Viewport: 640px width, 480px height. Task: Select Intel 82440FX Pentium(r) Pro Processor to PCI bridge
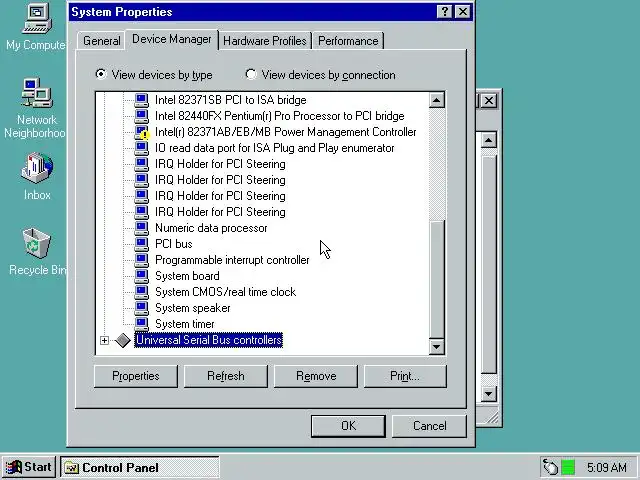(x=280, y=116)
